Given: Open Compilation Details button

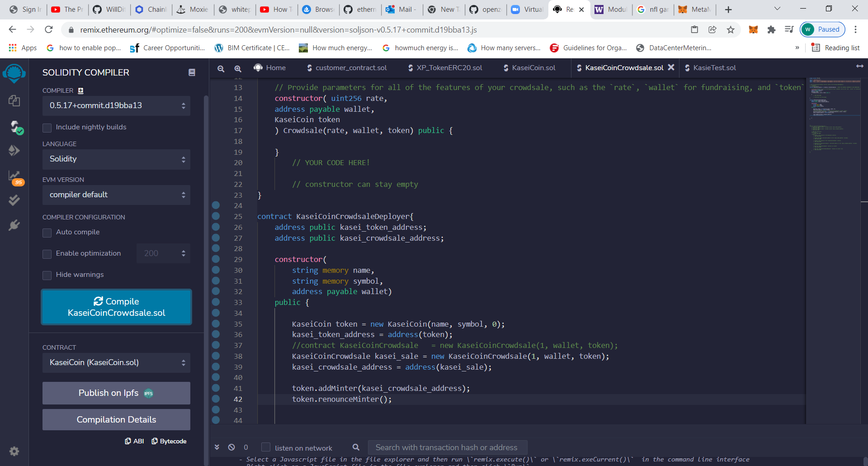Looking at the screenshot, I should click(116, 419).
